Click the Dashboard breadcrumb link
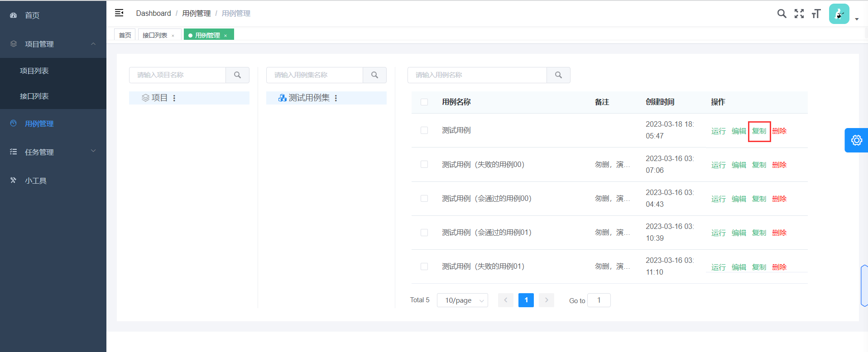Screen dimensions: 868x352 tap(153, 13)
